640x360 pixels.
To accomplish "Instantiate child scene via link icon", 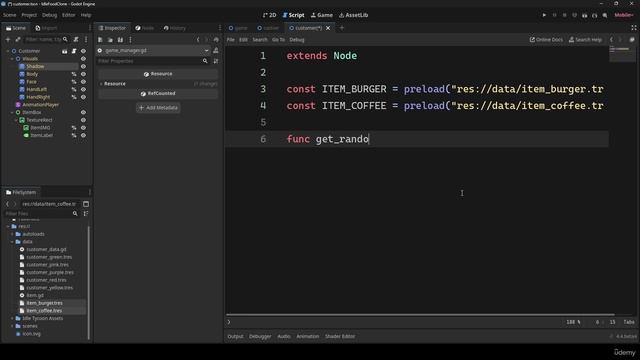I will coord(18,40).
